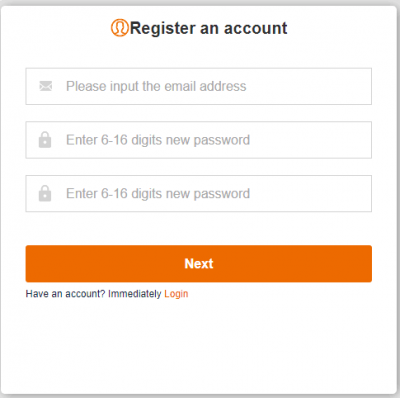400x398 pixels.
Task: Open the orange Login link
Action: pyautogui.click(x=176, y=294)
